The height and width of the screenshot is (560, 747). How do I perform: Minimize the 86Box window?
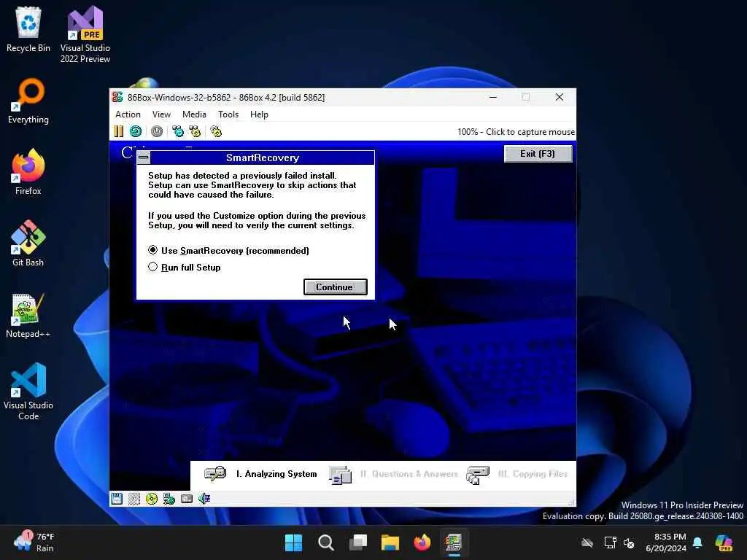point(493,97)
